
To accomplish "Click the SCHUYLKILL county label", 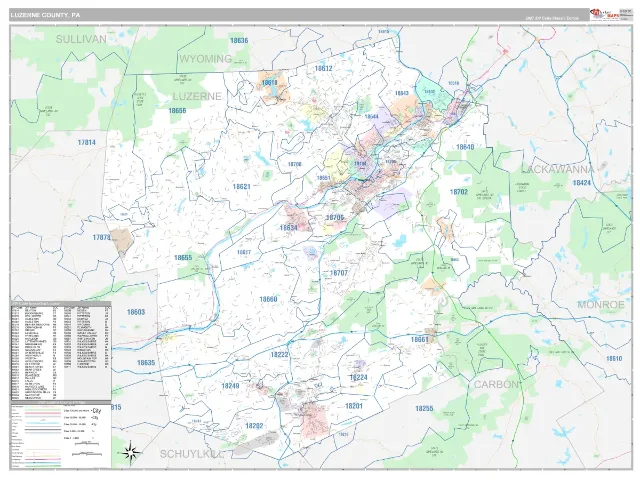I will tap(192, 454).
